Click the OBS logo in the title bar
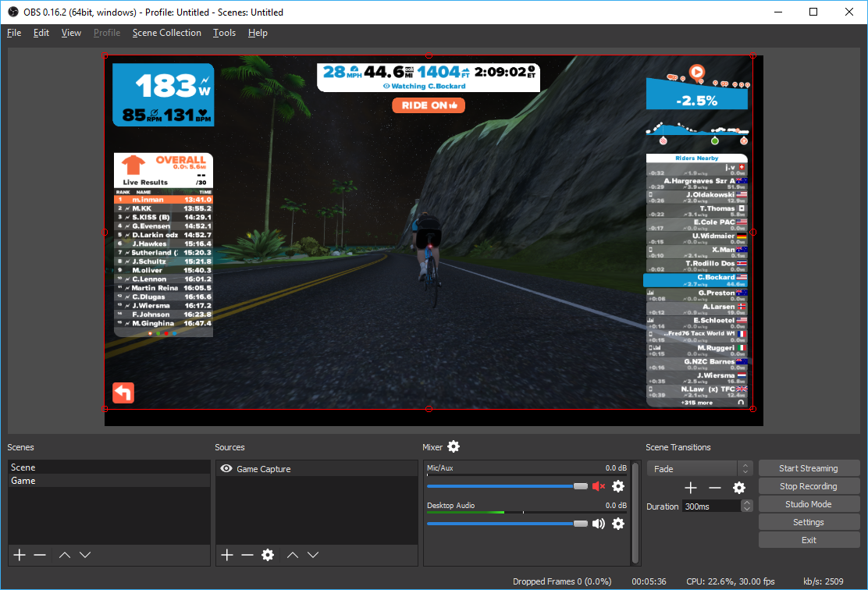The width and height of the screenshot is (868, 590). click(x=12, y=12)
